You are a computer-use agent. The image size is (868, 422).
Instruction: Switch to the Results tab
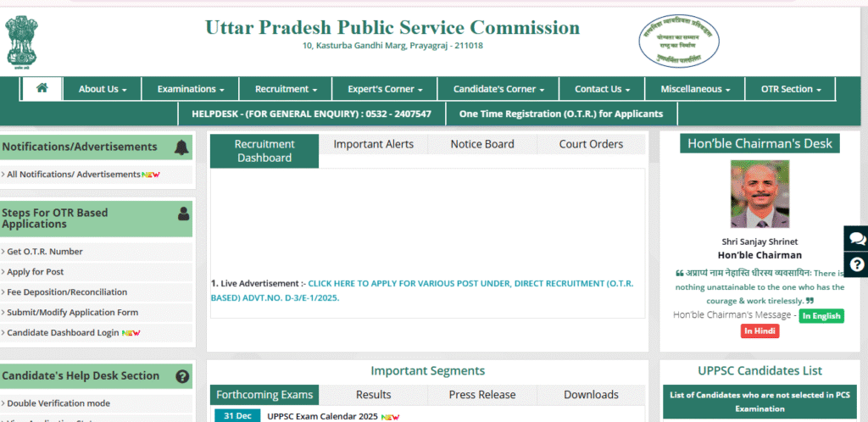click(374, 395)
